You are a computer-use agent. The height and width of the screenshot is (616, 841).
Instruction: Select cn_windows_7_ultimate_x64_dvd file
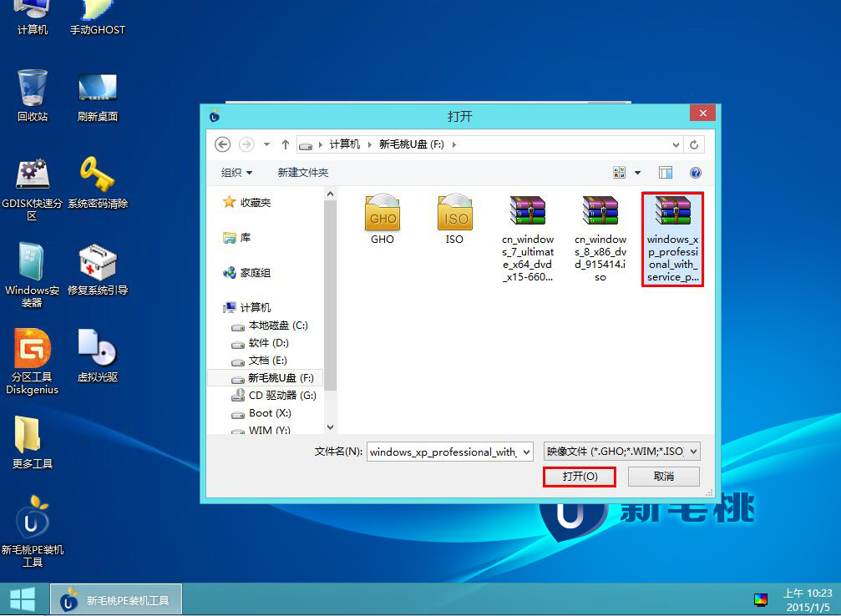(528, 239)
